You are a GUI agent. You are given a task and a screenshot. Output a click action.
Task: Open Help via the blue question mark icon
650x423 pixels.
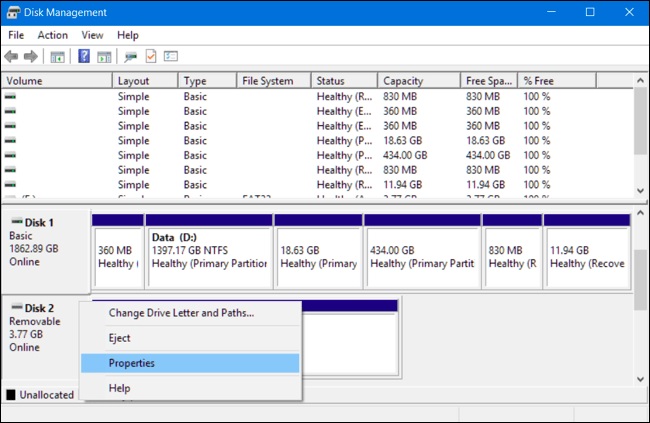[x=84, y=56]
